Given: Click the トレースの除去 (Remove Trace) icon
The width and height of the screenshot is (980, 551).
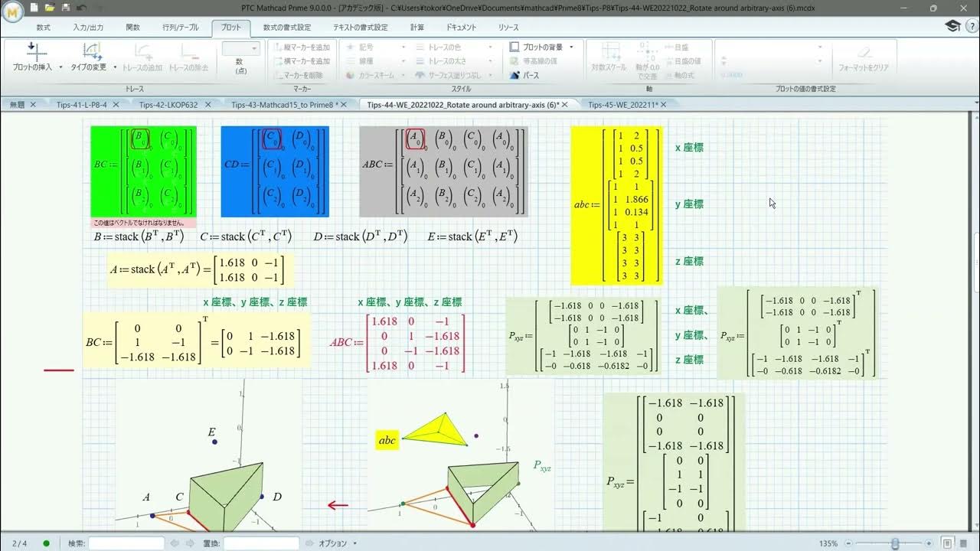Looking at the screenshot, I should pyautogui.click(x=188, y=51).
